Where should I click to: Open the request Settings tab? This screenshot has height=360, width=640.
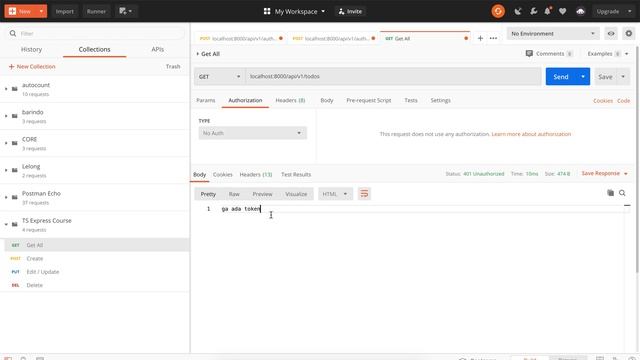coord(440,100)
